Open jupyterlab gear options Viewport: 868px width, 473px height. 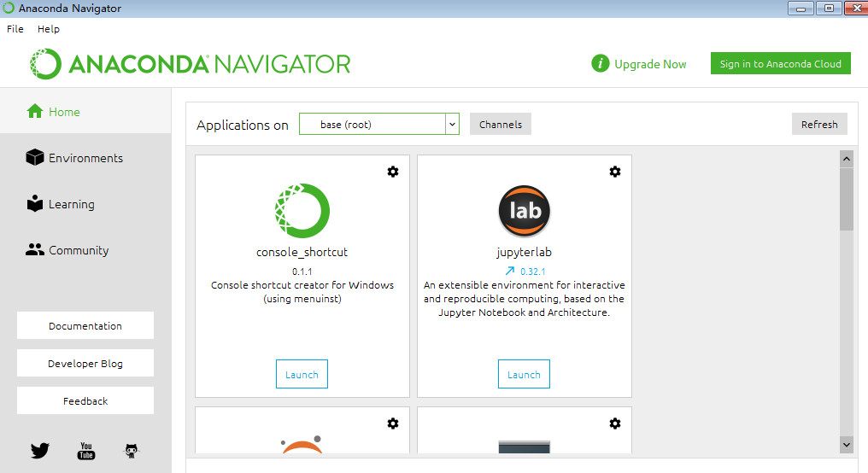tap(614, 172)
